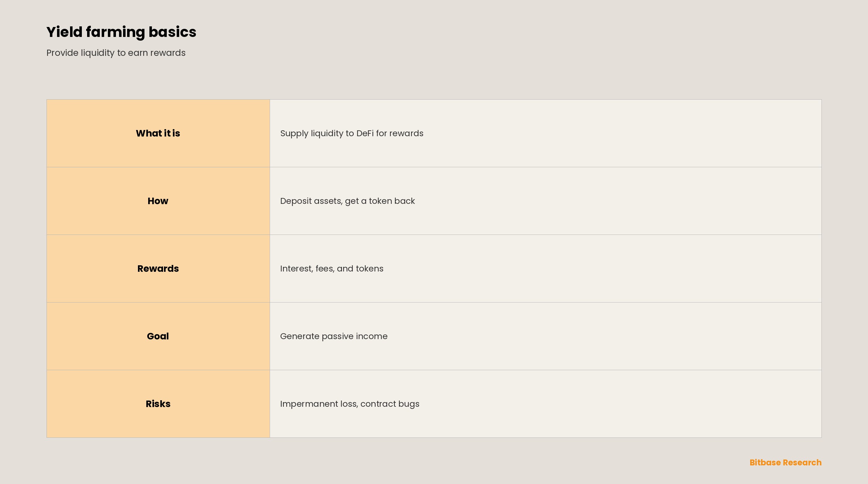The image size is (868, 484).
Task: Click the word 'Yield' in the title
Action: [64, 32]
